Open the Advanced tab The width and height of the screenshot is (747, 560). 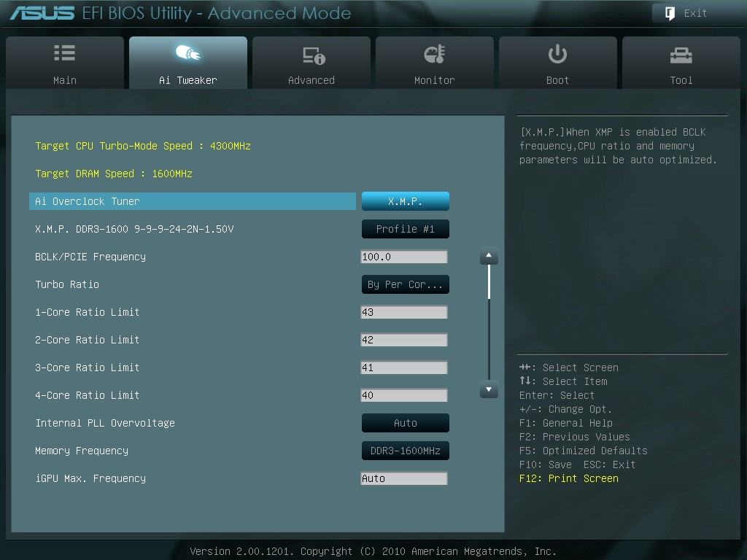pyautogui.click(x=311, y=63)
